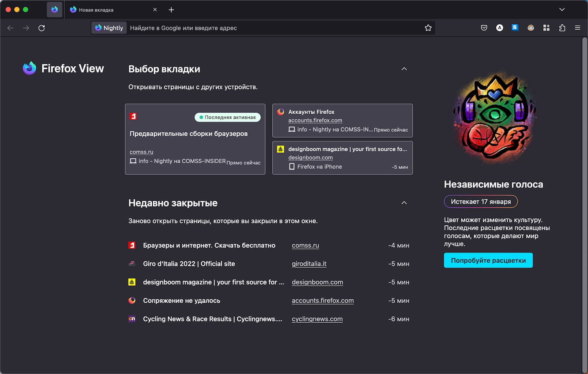
Task: Open the pinned Firefox View tab
Action: pos(54,9)
